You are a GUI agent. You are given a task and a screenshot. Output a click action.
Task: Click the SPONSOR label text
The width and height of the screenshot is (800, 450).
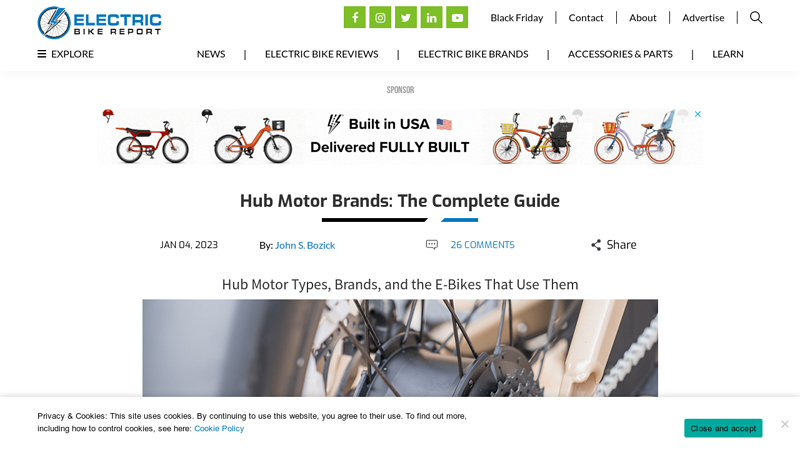point(400,90)
